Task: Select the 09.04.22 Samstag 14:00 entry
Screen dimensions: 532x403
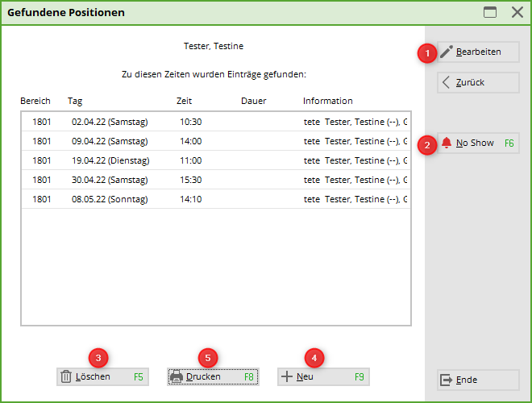Action: pos(215,141)
